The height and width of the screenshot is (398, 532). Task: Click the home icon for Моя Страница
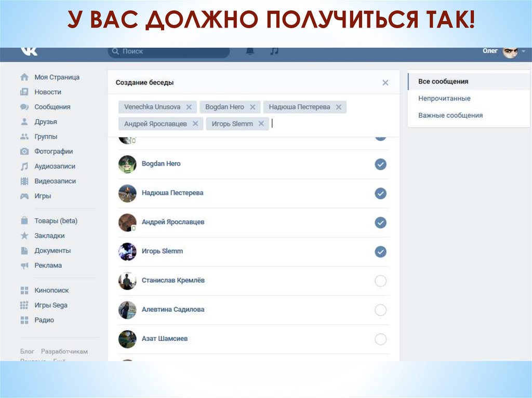tap(24, 77)
